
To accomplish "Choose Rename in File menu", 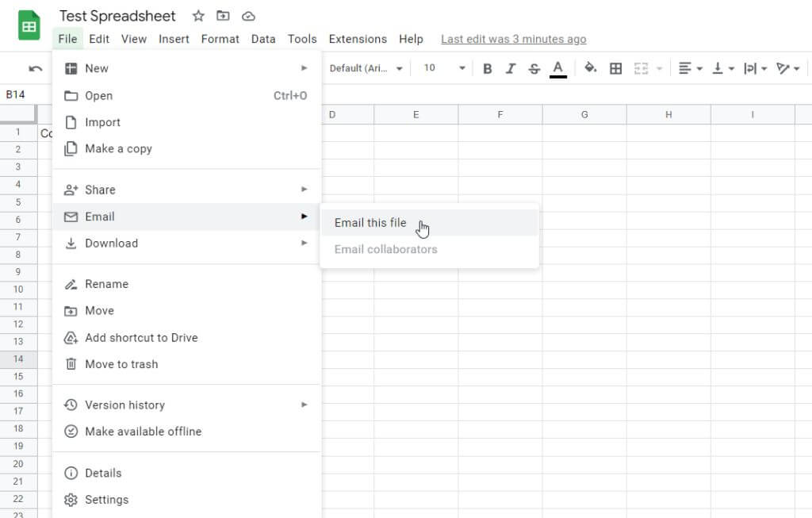I will coord(186,284).
